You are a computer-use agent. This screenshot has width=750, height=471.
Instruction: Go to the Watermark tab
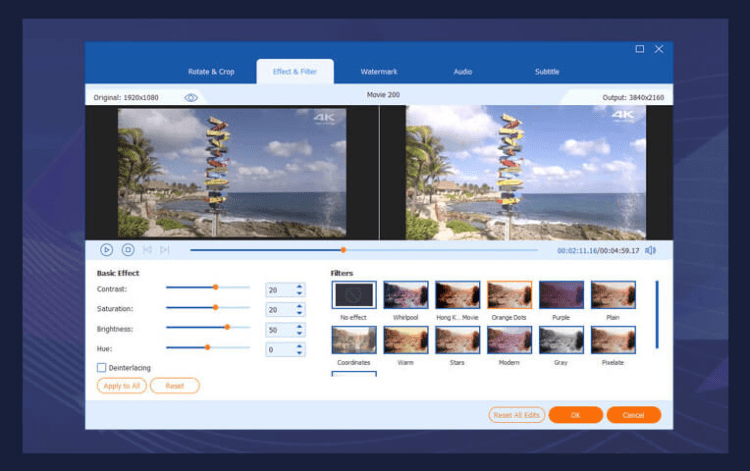click(379, 72)
